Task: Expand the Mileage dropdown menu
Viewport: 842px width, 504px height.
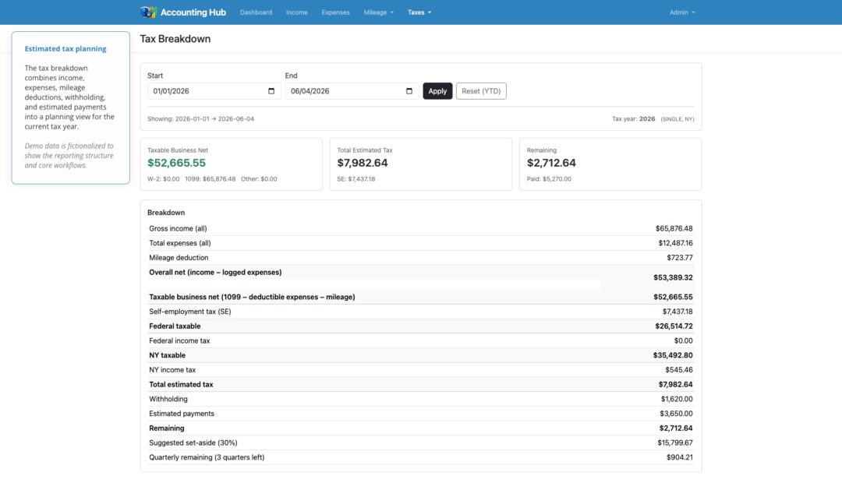Action: (x=379, y=12)
